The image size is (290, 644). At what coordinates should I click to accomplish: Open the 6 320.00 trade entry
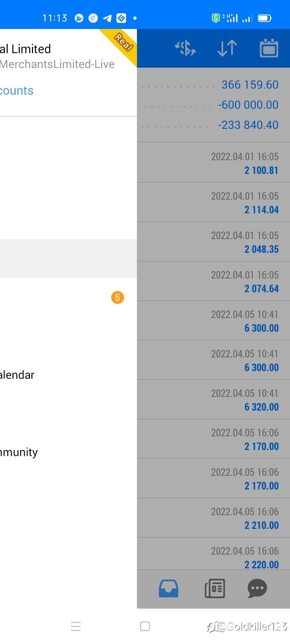coord(213,400)
